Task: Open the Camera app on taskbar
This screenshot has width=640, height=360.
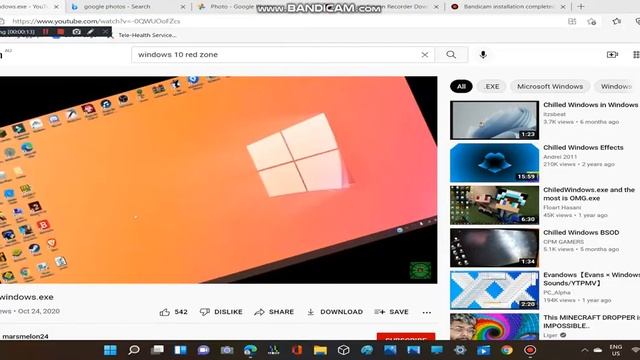Action: [227, 350]
